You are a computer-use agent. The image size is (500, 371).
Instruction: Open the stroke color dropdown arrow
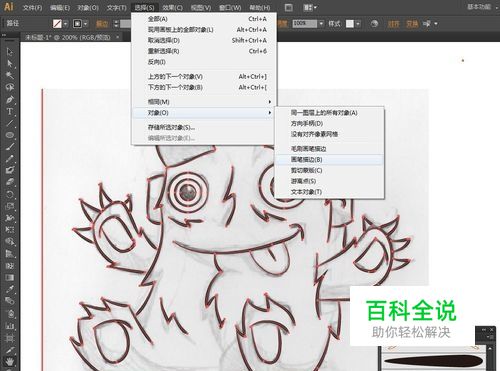coord(86,24)
